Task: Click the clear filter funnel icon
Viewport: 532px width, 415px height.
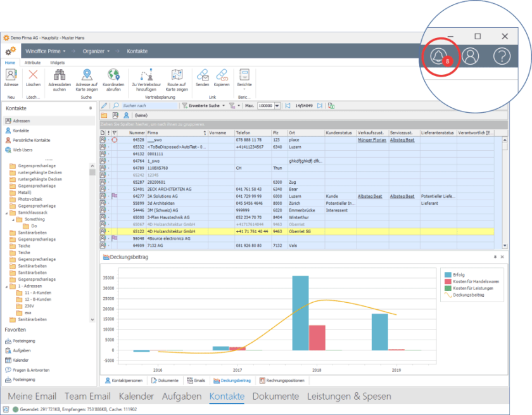Action: [232, 106]
